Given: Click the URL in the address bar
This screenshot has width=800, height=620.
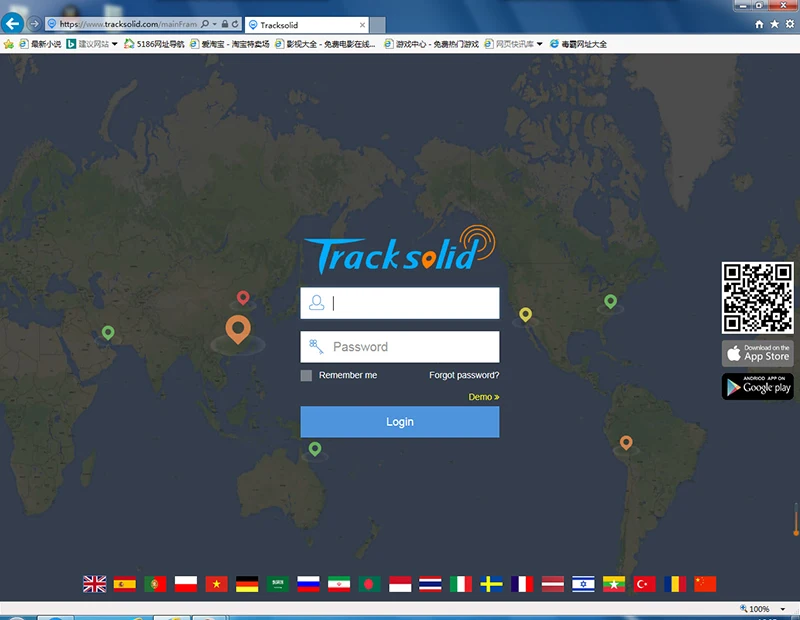Looking at the screenshot, I should point(128,24).
